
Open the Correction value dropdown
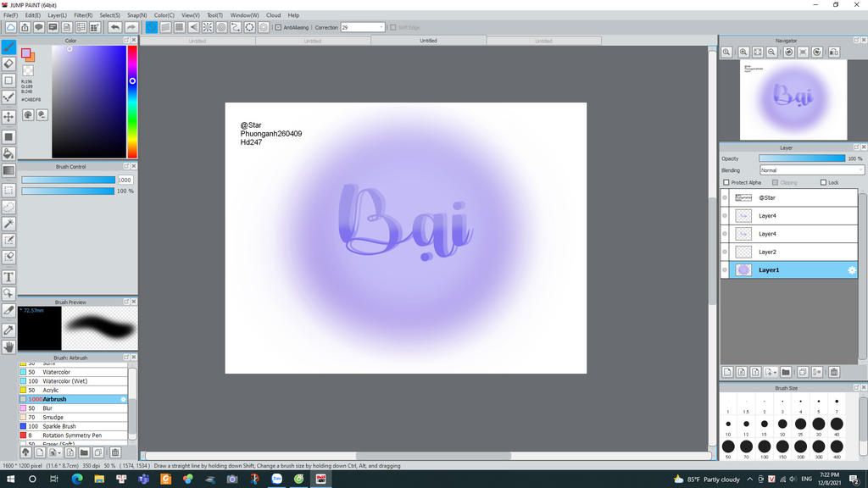click(x=381, y=27)
